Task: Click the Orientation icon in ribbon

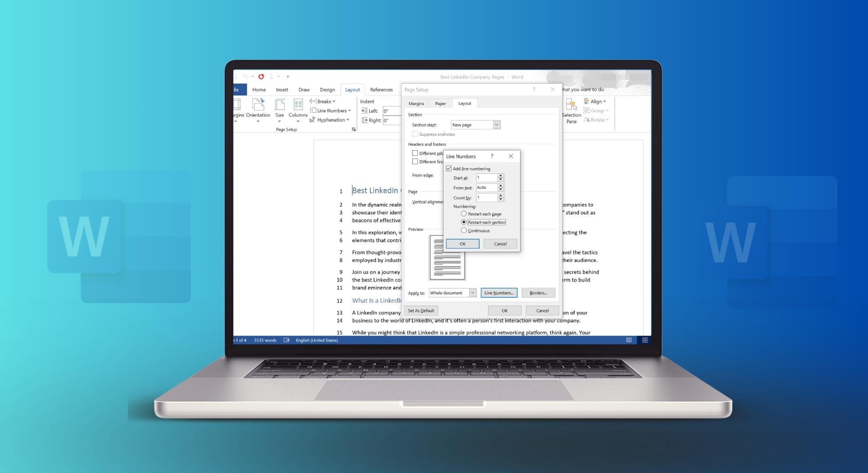Action: coord(258,105)
